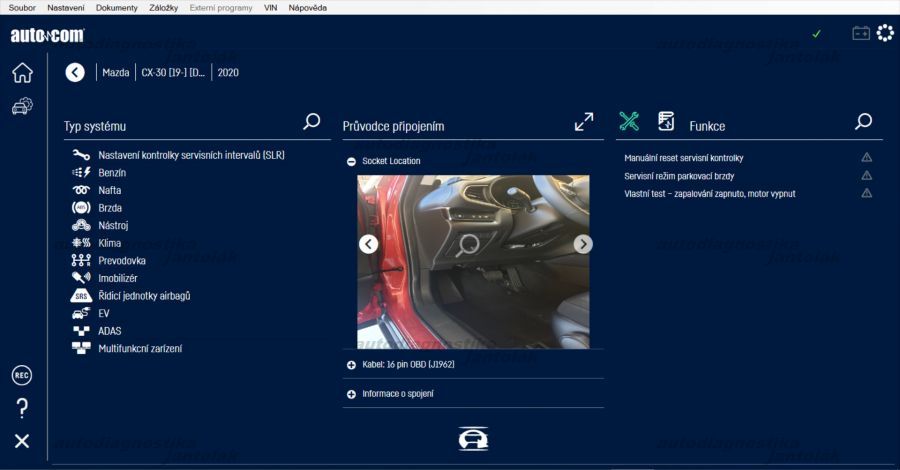Select Multifunkcní zarízení text

(140, 348)
